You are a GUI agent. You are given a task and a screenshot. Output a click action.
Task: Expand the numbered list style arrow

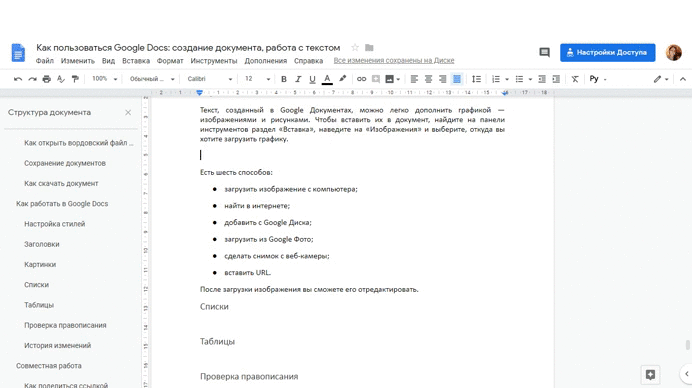[507, 79]
